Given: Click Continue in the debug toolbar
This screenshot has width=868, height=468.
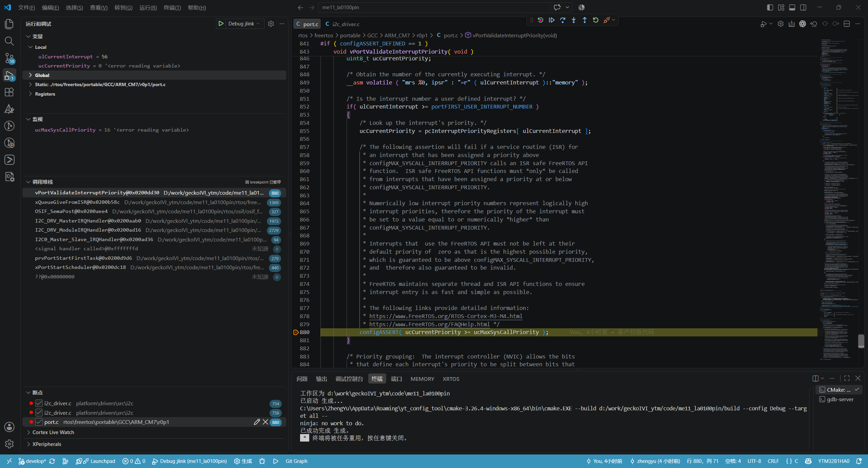Looking at the screenshot, I should coord(552,20).
